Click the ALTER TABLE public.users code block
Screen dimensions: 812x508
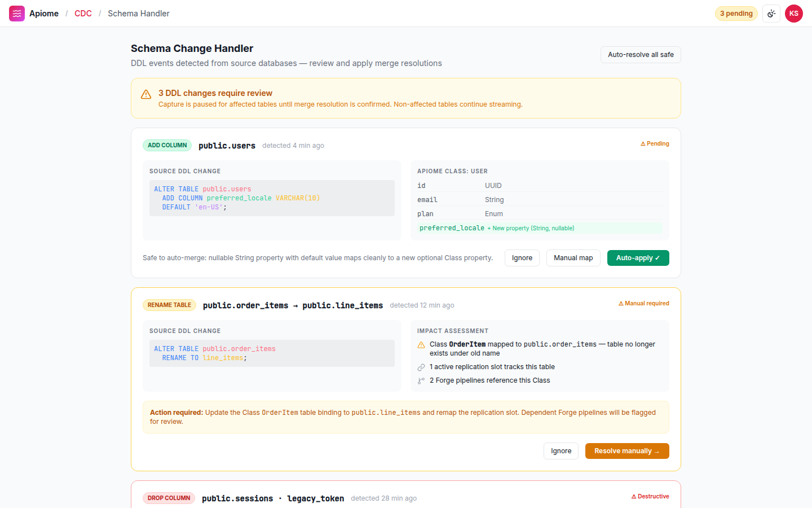pos(272,198)
